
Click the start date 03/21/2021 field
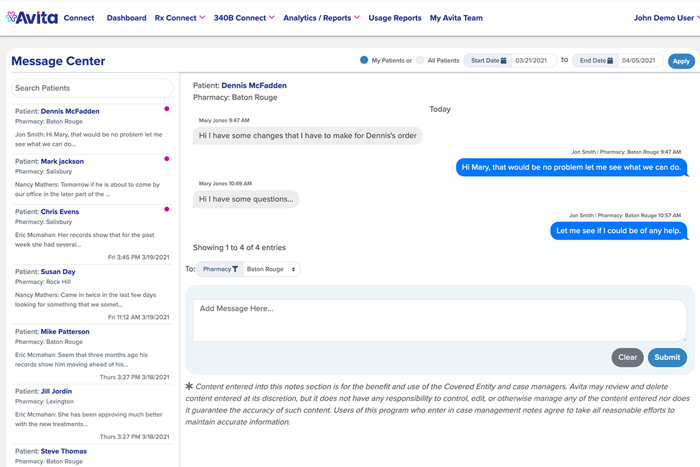(x=534, y=60)
